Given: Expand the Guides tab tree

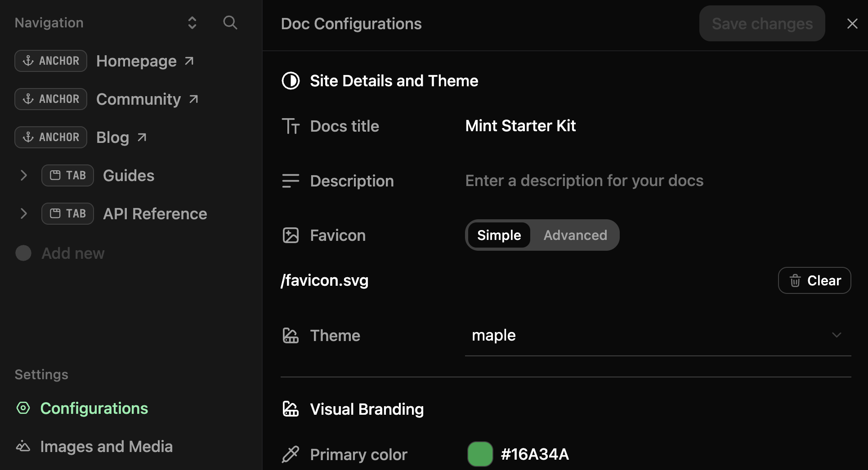Looking at the screenshot, I should pyautogui.click(x=23, y=175).
